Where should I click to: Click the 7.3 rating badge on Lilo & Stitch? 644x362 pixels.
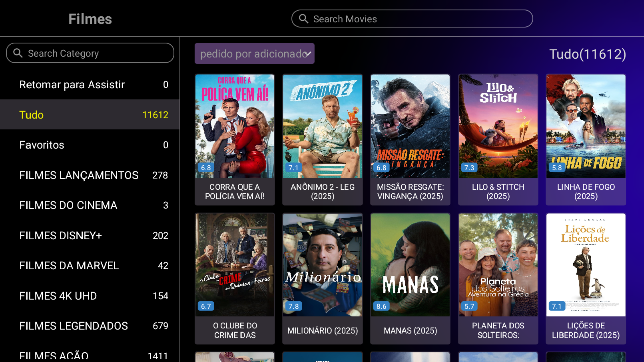[x=469, y=168]
